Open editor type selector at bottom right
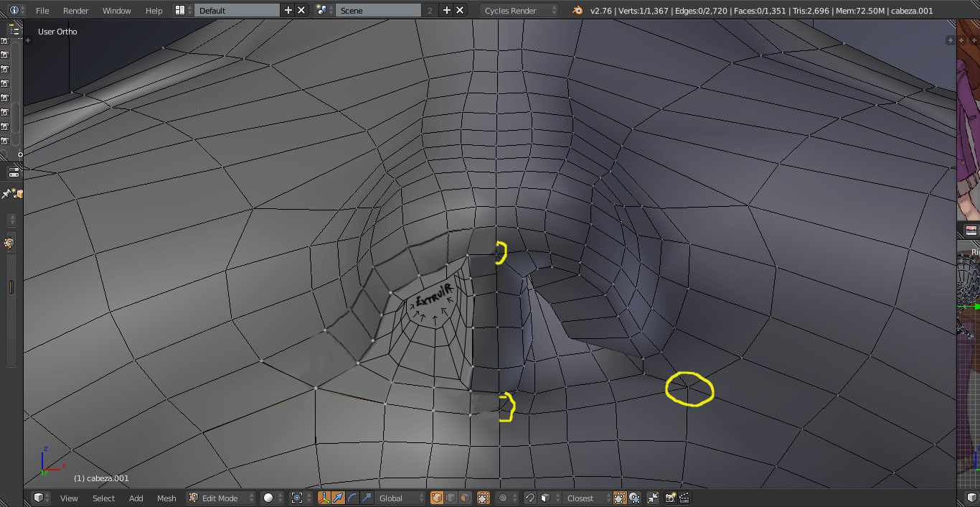Image resolution: width=980 pixels, height=507 pixels. [x=971, y=498]
